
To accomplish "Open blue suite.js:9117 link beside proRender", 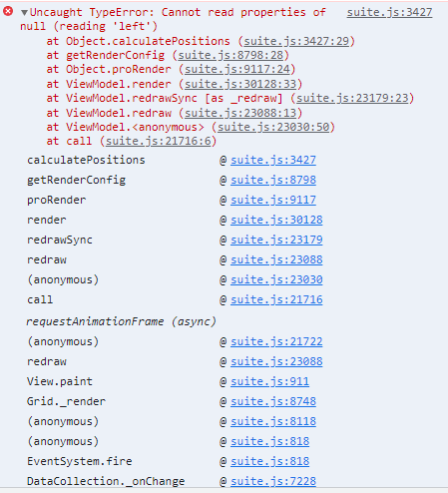I will (273, 201).
